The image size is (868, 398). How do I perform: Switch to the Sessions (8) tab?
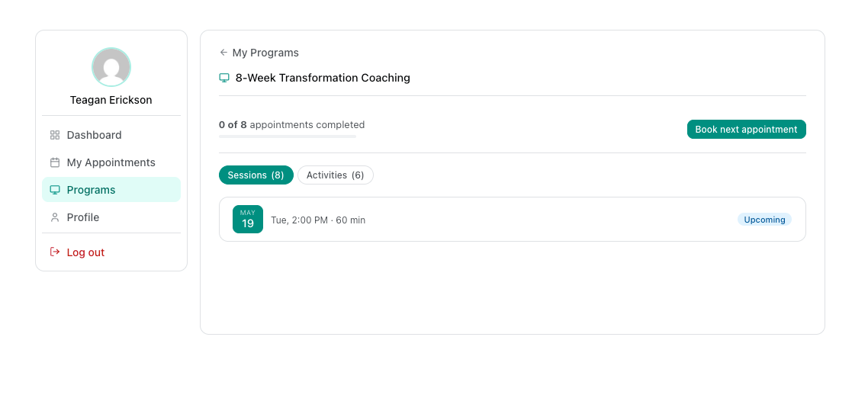tap(256, 175)
